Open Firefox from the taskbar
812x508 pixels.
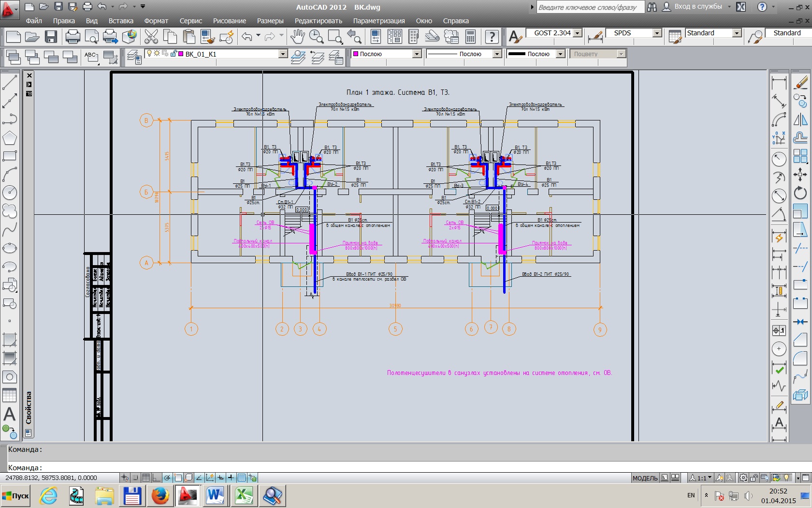pos(160,496)
